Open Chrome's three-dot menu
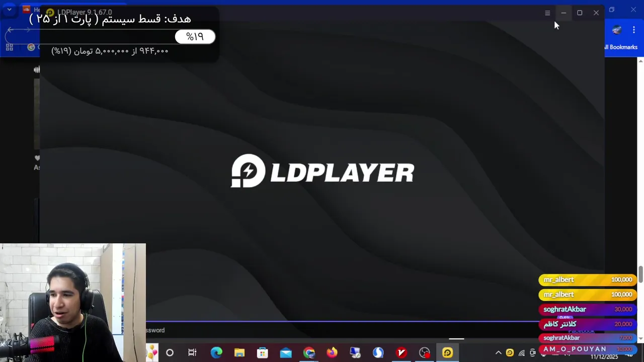 click(634, 30)
